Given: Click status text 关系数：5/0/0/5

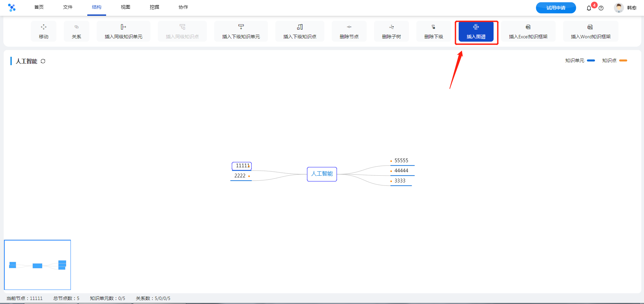Looking at the screenshot, I should click(x=153, y=298).
